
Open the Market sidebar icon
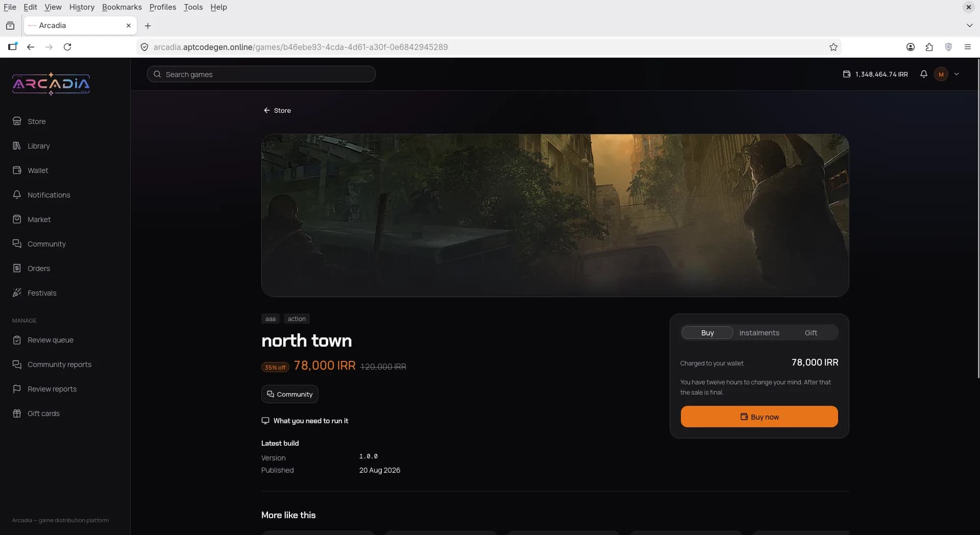[17, 219]
